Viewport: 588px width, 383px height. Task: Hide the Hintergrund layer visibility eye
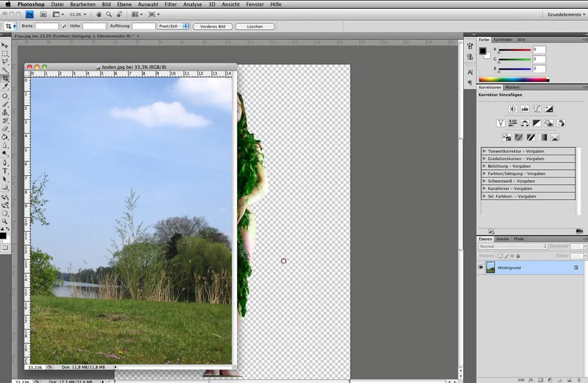(x=481, y=267)
